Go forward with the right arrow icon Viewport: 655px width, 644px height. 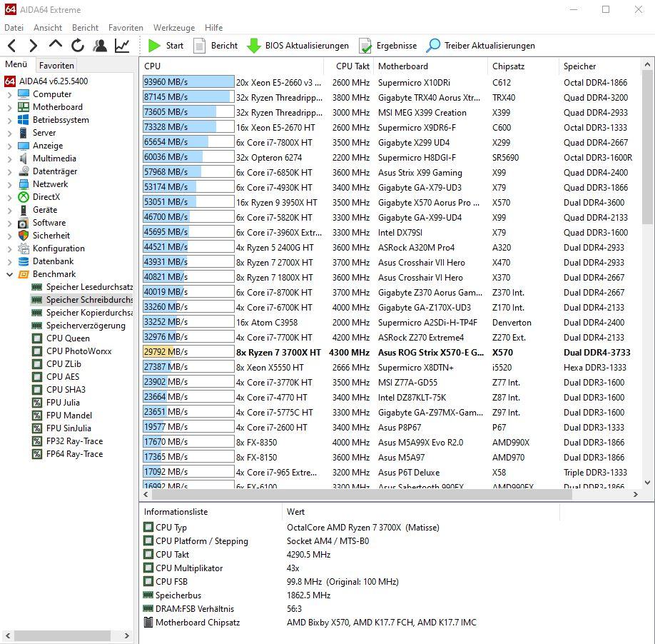click(34, 46)
